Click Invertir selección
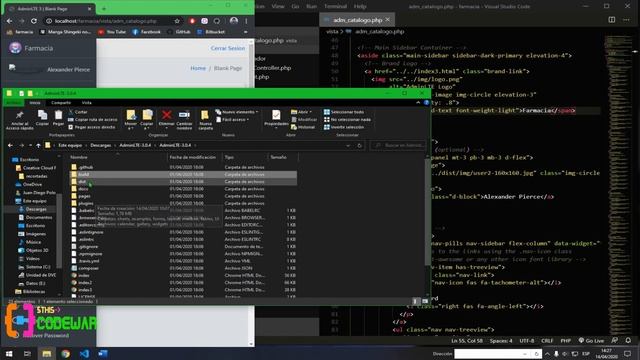 (344, 127)
